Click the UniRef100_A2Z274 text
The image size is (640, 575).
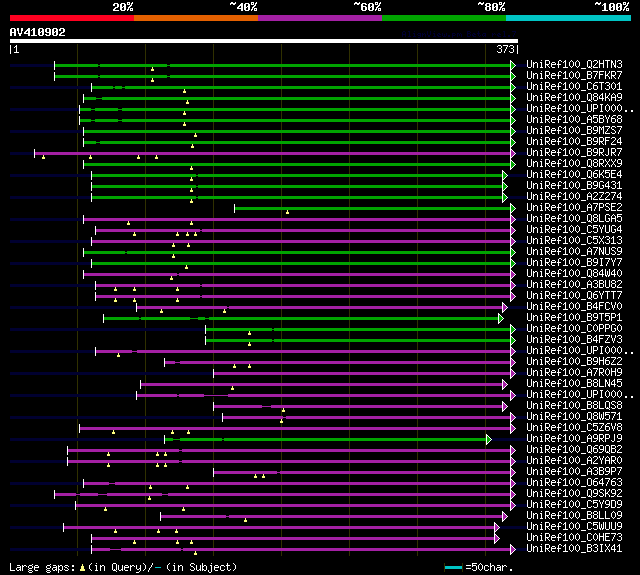coord(574,197)
